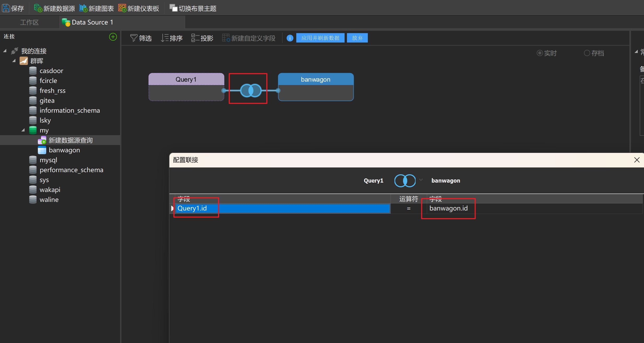
Task: Click the join icon between Query1 and banwagon nodes
Action: (x=251, y=91)
